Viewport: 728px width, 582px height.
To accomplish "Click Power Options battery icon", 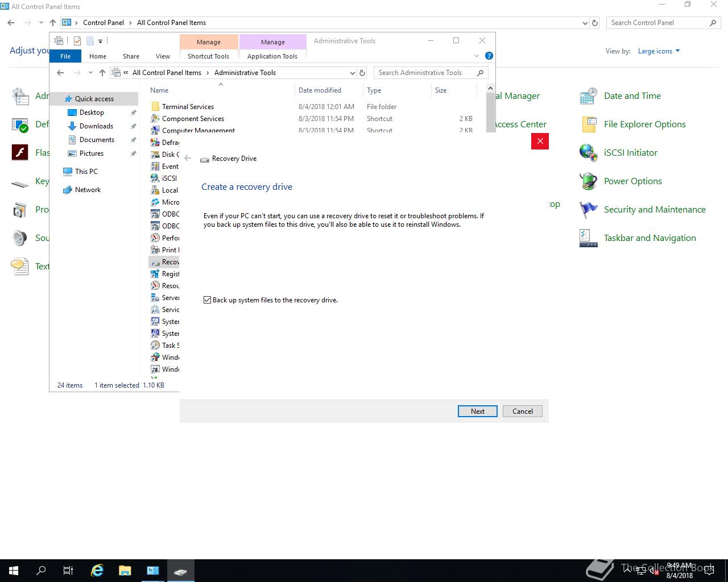I will point(588,181).
